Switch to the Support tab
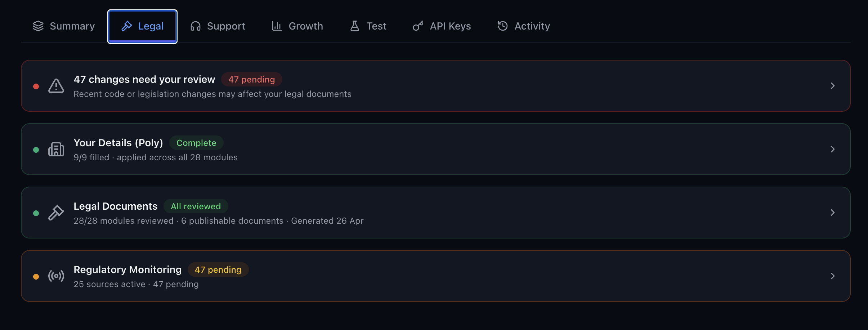Viewport: 868px width, 330px height. click(218, 26)
